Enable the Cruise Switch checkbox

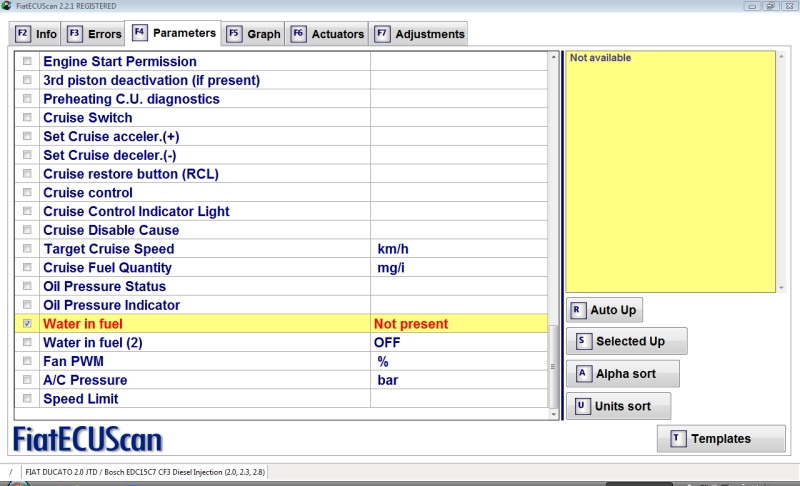(x=27, y=117)
